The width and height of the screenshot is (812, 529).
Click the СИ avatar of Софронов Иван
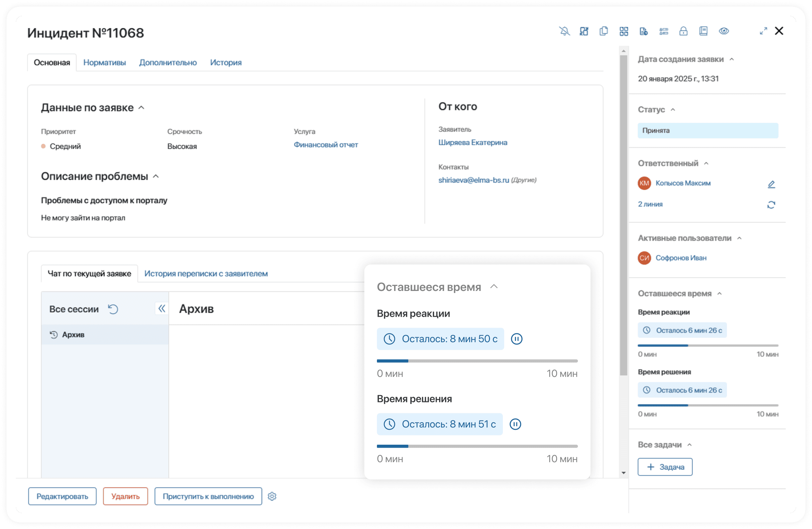tap(644, 258)
